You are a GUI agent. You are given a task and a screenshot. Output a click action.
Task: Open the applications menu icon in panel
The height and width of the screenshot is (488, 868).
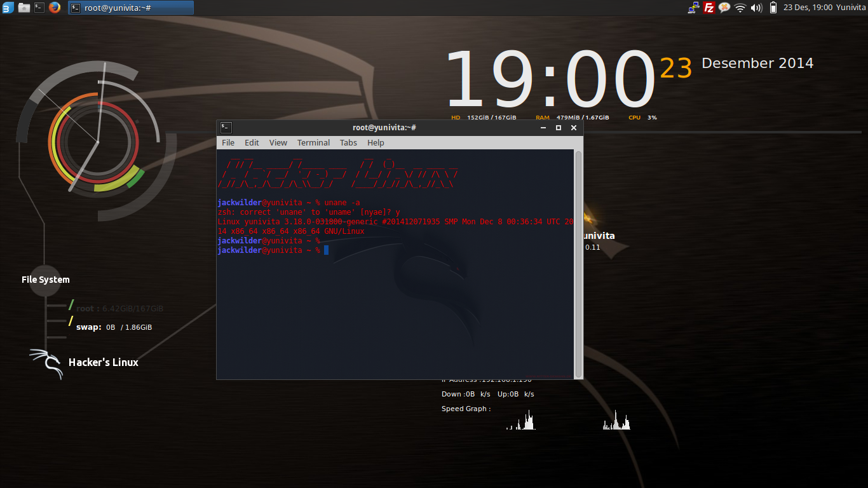click(x=8, y=8)
